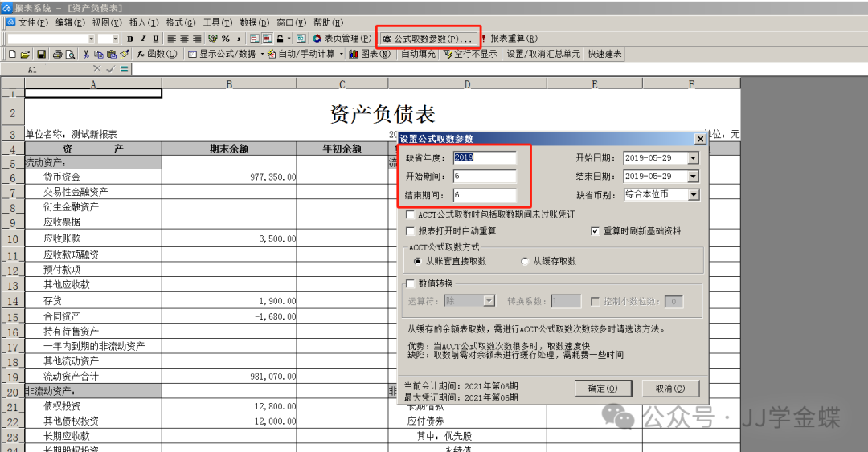Confirm with the 确定(O) button

(603, 389)
